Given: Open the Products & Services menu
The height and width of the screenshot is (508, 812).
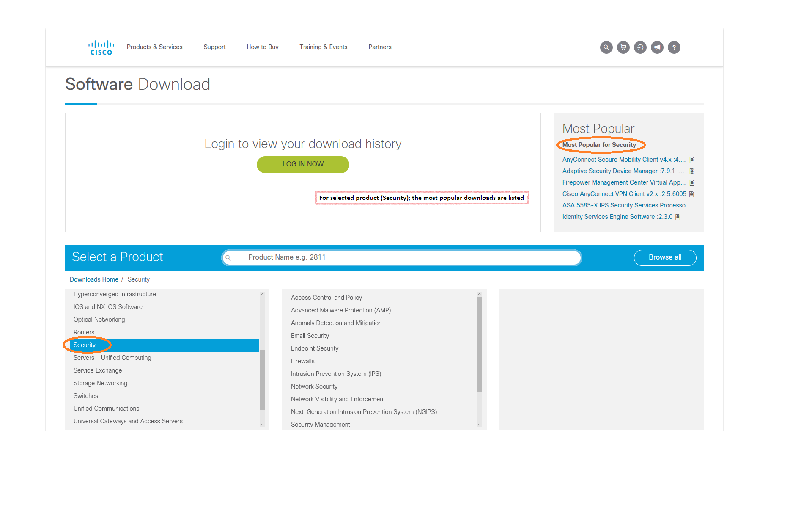Looking at the screenshot, I should click(154, 47).
